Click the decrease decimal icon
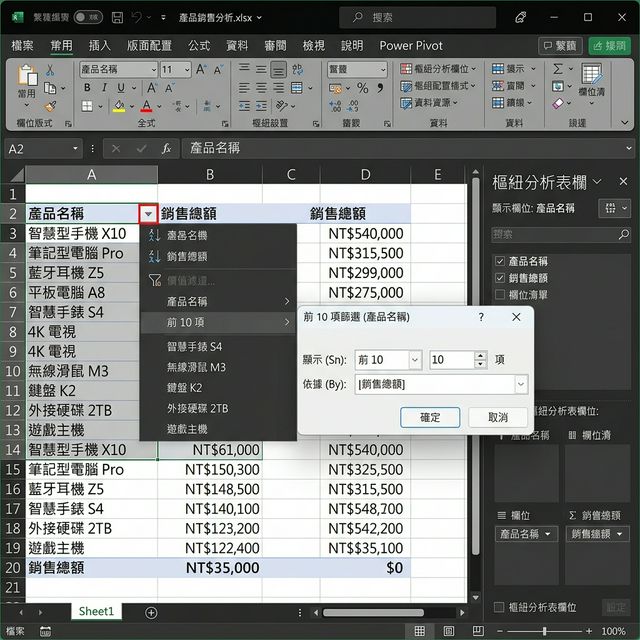640x640 pixels. [x=353, y=106]
